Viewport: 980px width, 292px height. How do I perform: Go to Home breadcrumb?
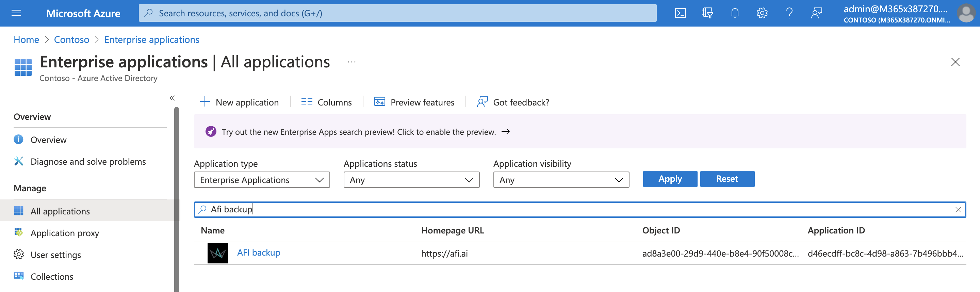[26, 39]
